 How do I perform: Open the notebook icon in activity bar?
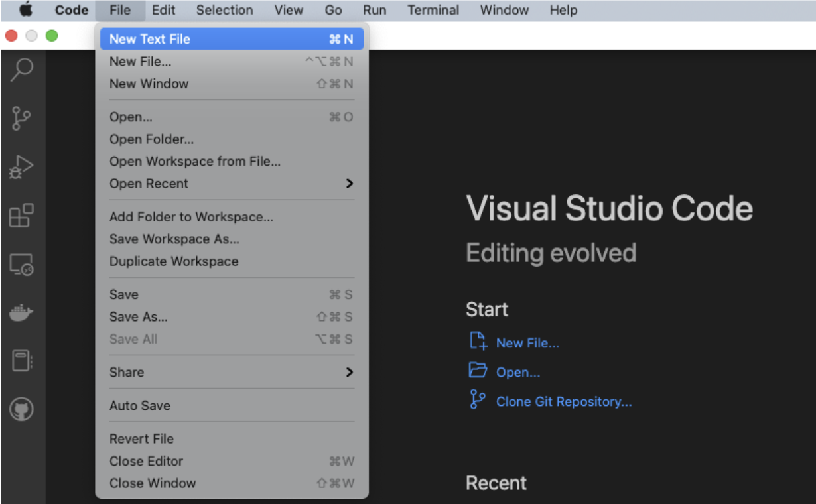coord(22,361)
